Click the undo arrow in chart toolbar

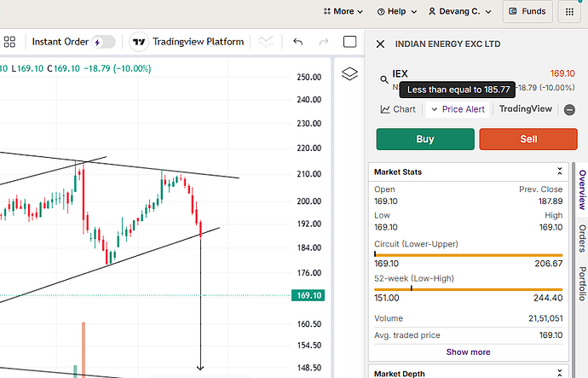pyautogui.click(x=297, y=42)
